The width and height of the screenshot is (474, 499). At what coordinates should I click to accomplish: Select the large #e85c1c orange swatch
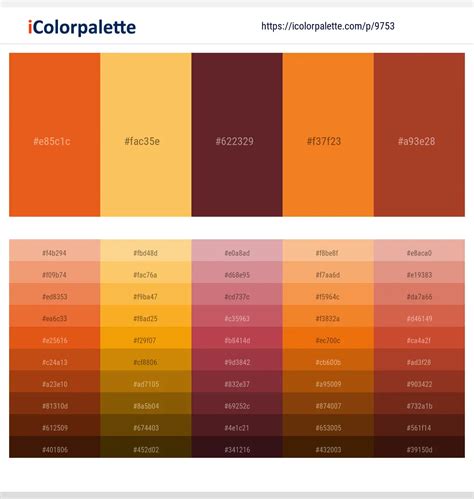tap(55, 135)
